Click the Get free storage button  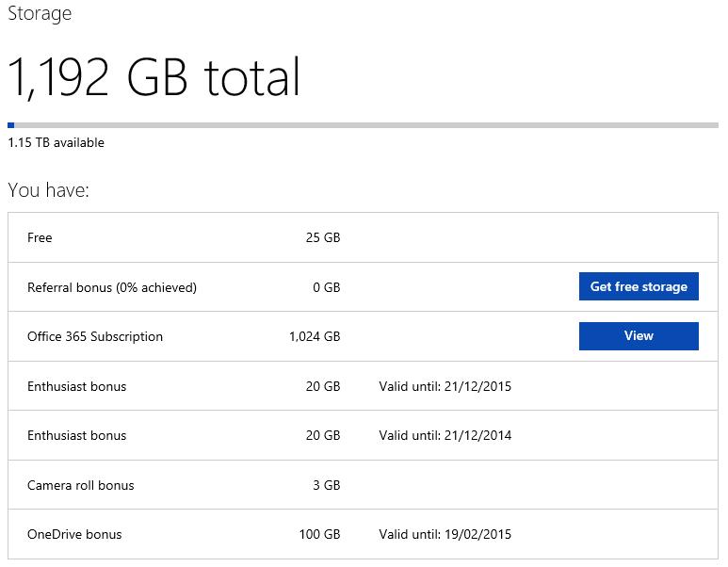pos(639,286)
